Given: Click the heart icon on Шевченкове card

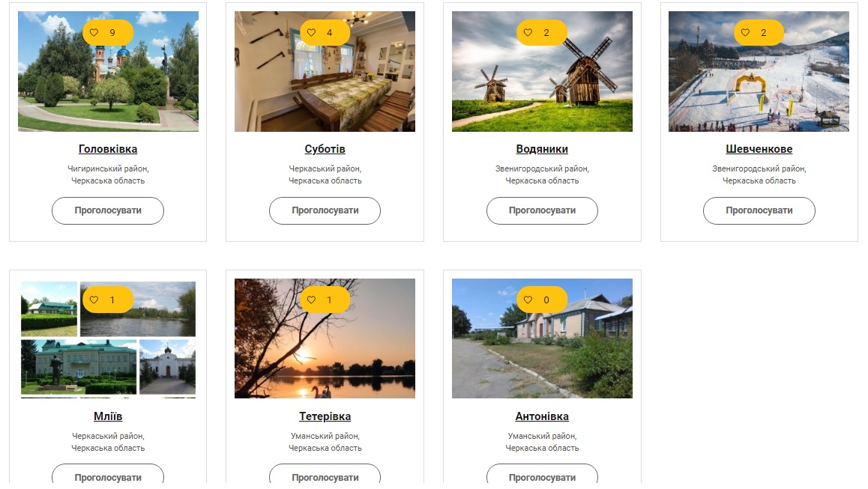Looking at the screenshot, I should (x=746, y=33).
